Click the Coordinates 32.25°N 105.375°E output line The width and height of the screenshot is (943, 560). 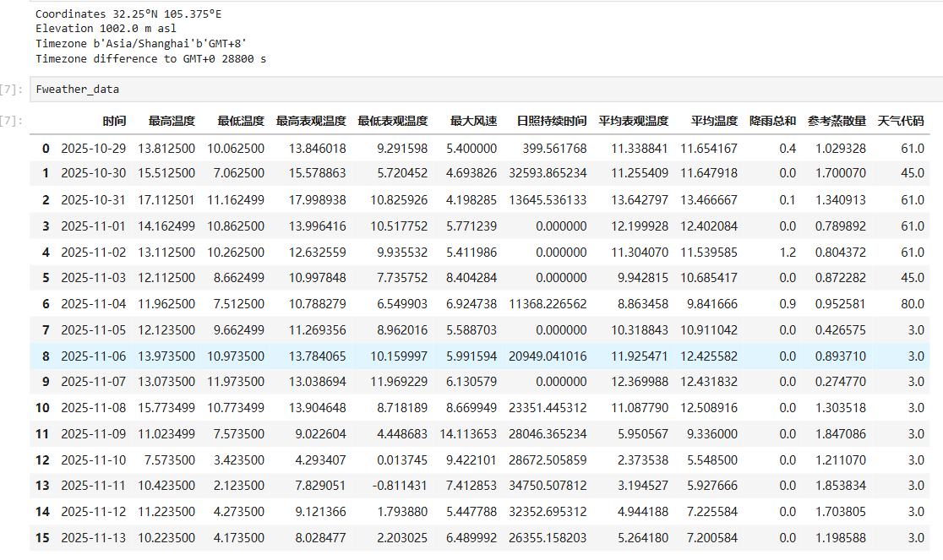[128, 14]
